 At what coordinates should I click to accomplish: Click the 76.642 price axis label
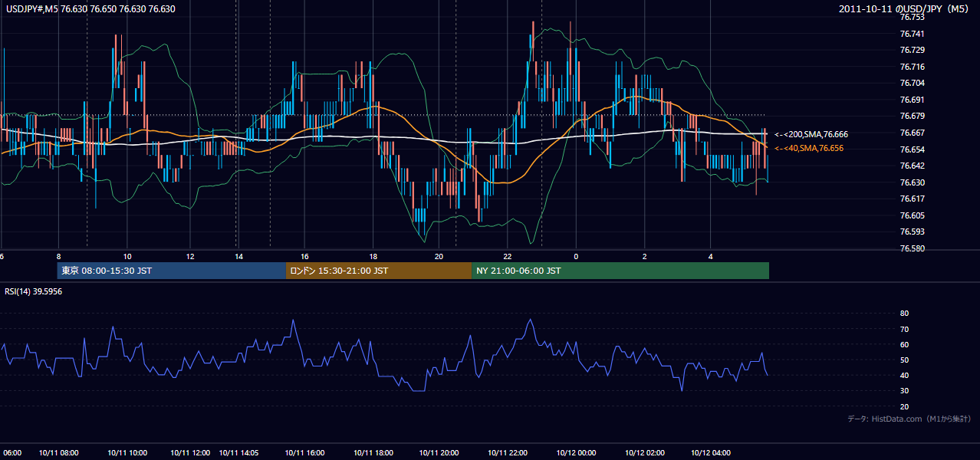[912, 166]
